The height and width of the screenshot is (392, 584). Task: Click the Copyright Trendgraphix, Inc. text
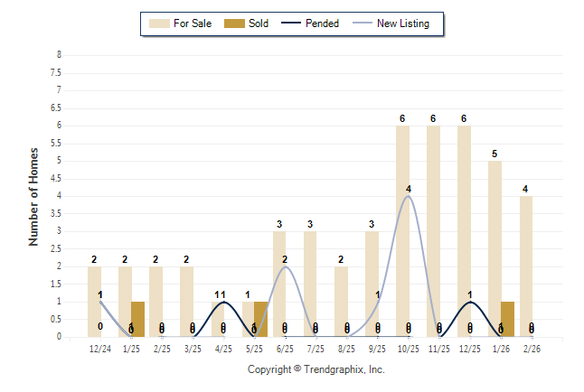click(x=316, y=369)
